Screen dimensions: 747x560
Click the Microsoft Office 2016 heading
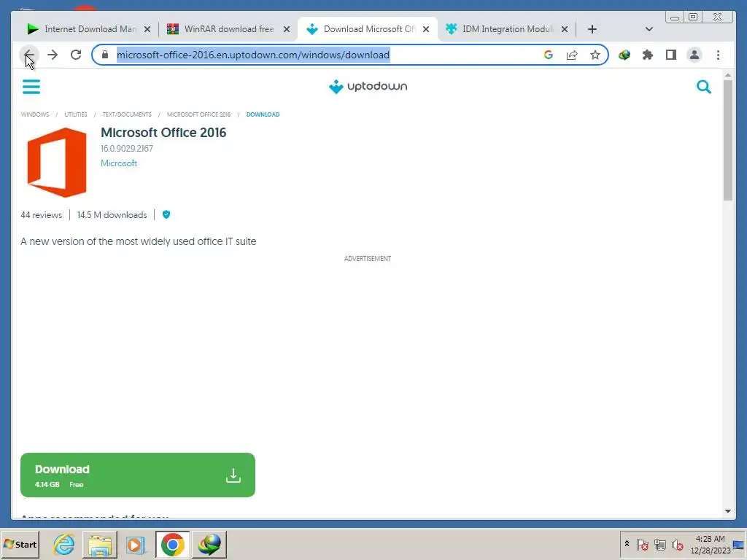[x=163, y=133]
